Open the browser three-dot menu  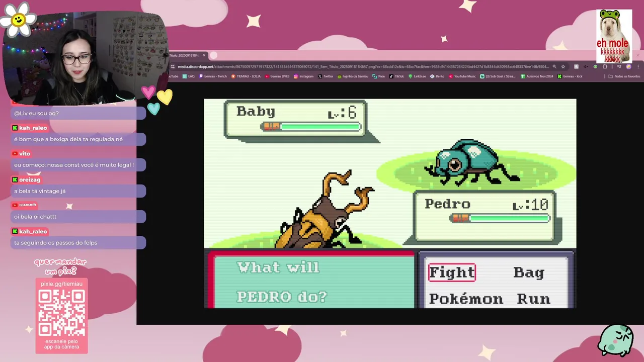point(638,66)
